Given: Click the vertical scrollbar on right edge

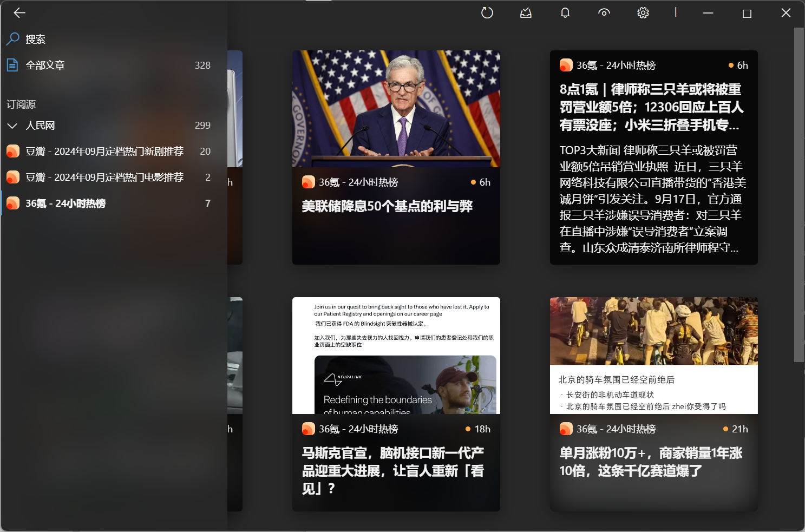Looking at the screenshot, I should click(x=799, y=195).
